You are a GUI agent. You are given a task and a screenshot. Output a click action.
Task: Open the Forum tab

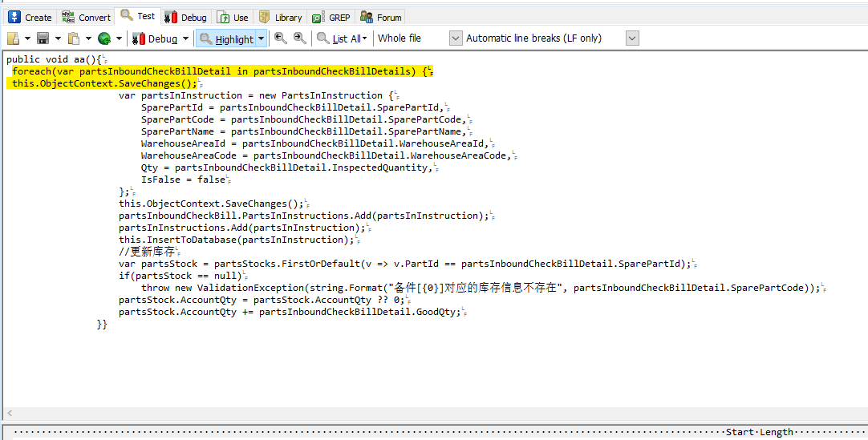[380, 17]
